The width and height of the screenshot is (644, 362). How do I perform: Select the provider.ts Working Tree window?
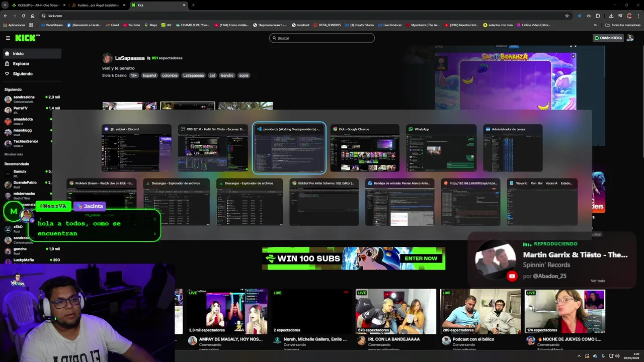point(289,148)
